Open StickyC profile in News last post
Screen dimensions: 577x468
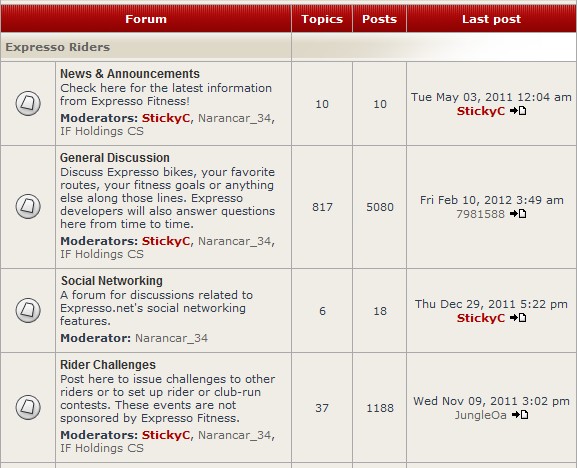[481, 111]
